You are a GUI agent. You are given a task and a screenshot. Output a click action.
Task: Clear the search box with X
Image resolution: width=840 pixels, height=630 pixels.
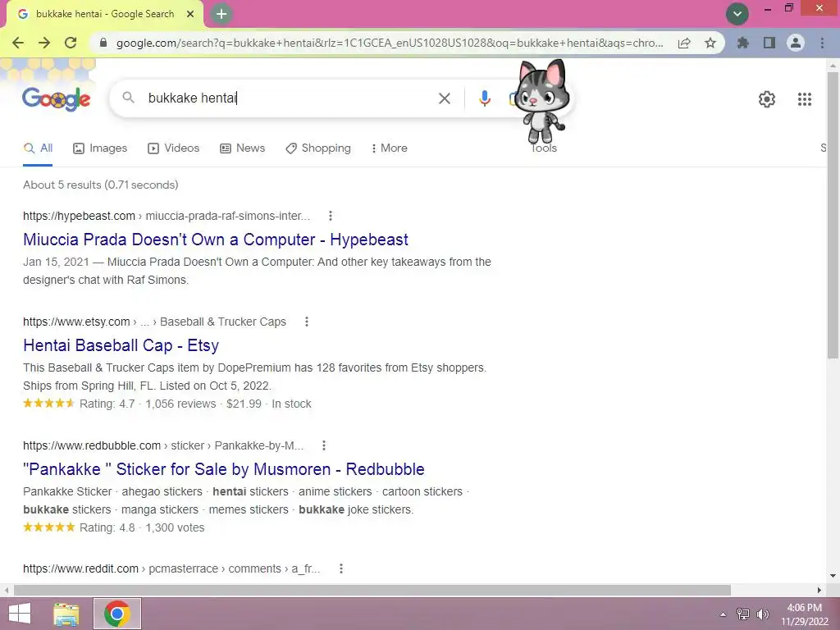[x=444, y=98]
